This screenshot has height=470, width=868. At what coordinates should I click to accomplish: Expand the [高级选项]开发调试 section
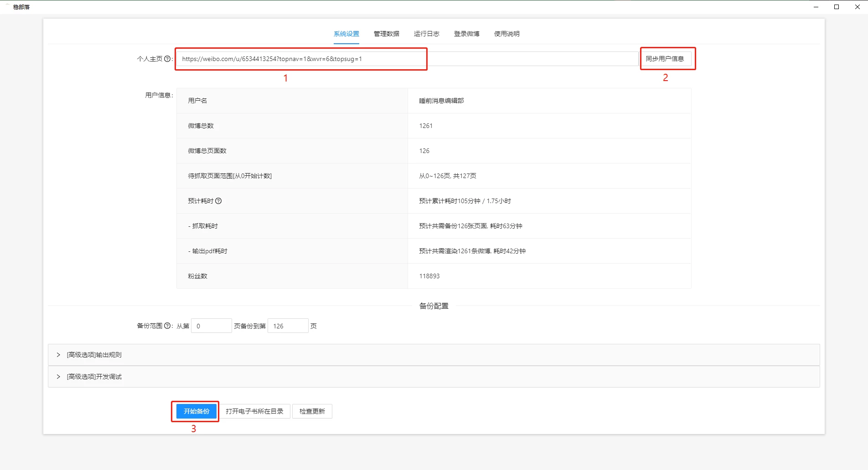click(x=94, y=377)
